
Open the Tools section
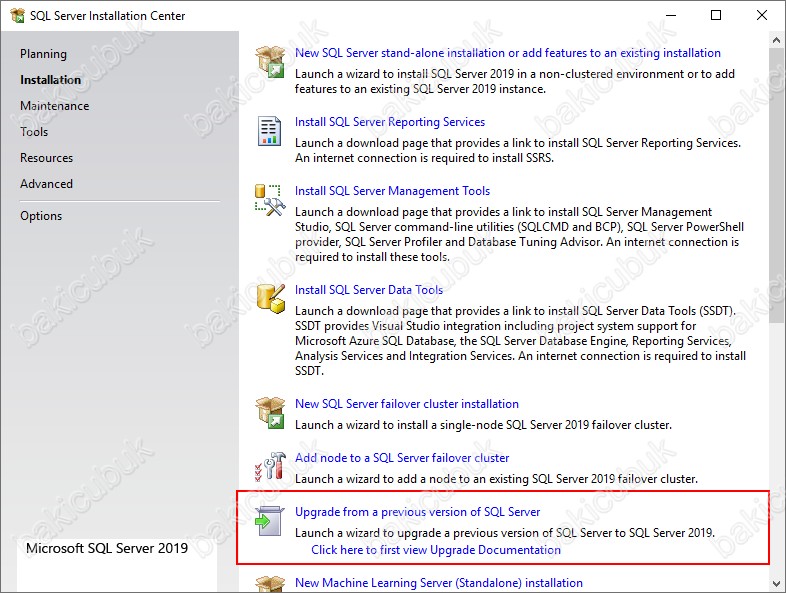pos(34,132)
